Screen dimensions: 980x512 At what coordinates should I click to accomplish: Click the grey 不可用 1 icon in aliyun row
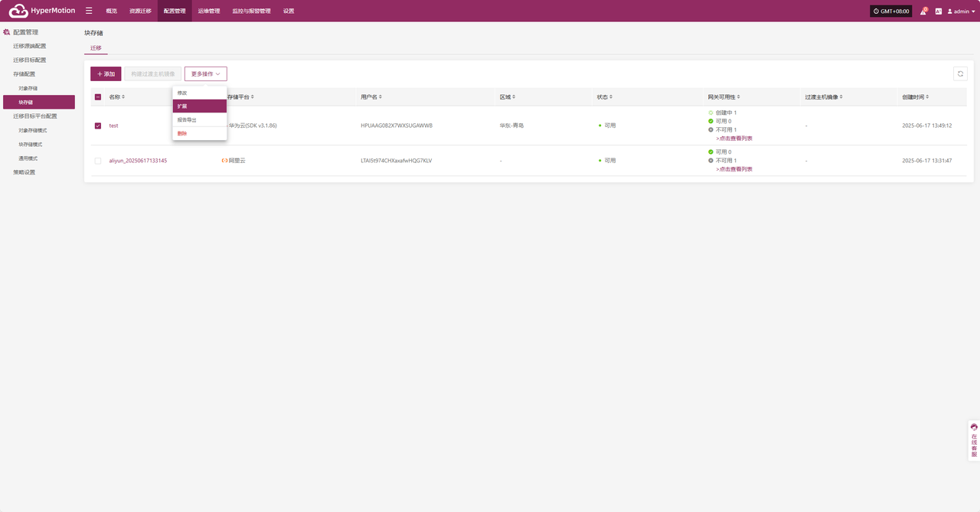(710, 161)
